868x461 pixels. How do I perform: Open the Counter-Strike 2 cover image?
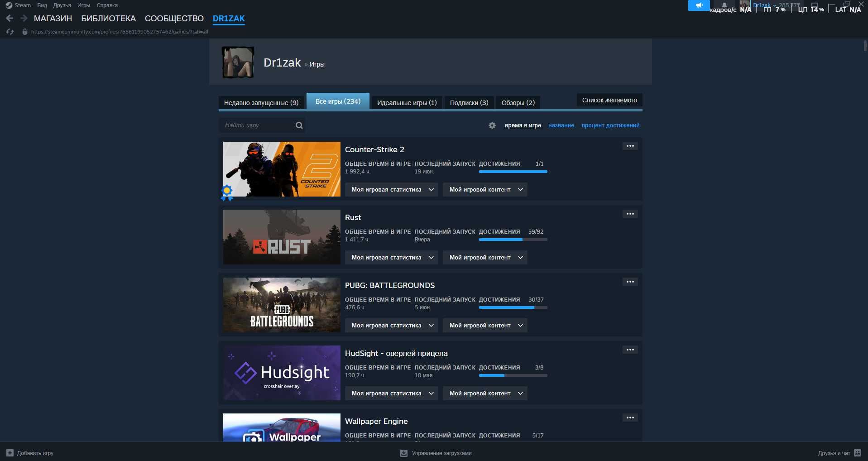[x=282, y=169]
